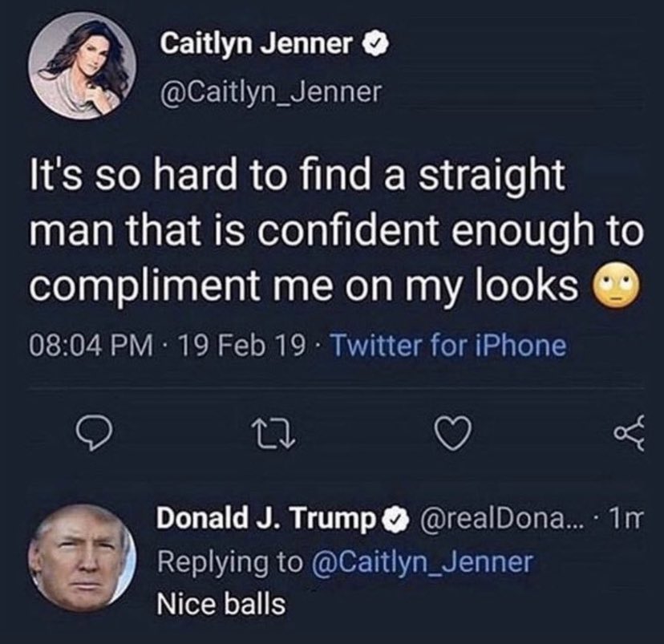Click the eye-roll emoji in the tweet

point(616,286)
